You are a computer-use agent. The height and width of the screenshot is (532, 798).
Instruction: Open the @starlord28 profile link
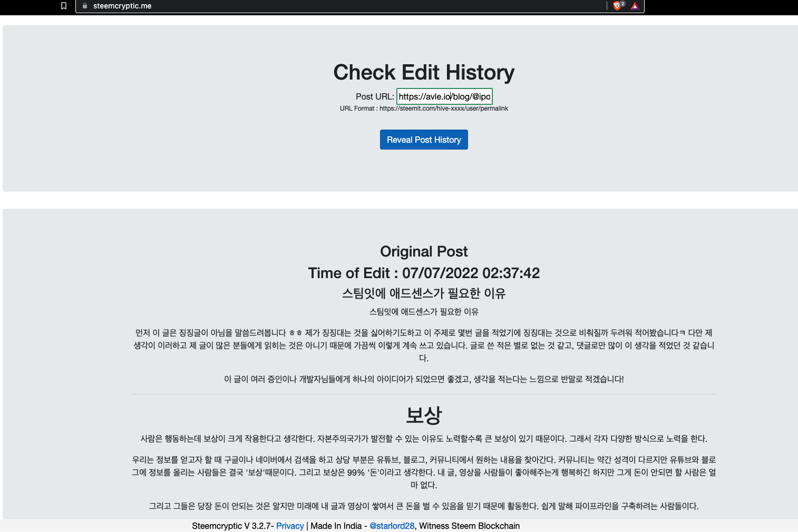[392, 526]
